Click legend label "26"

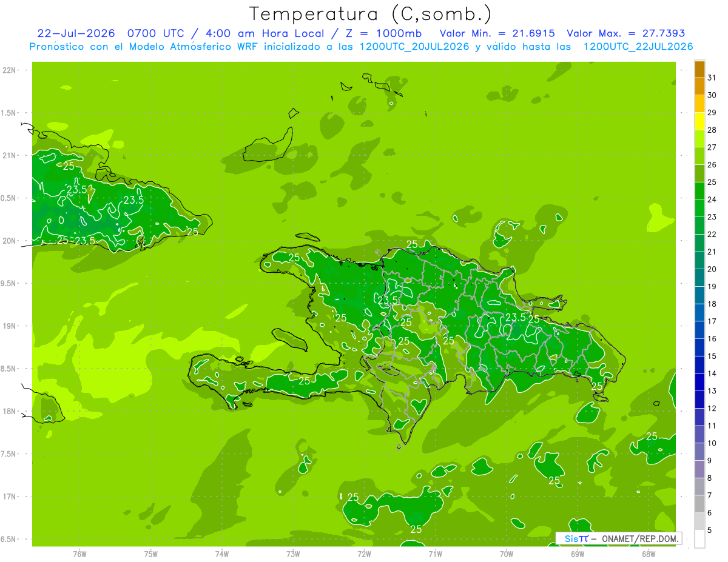[712, 165]
